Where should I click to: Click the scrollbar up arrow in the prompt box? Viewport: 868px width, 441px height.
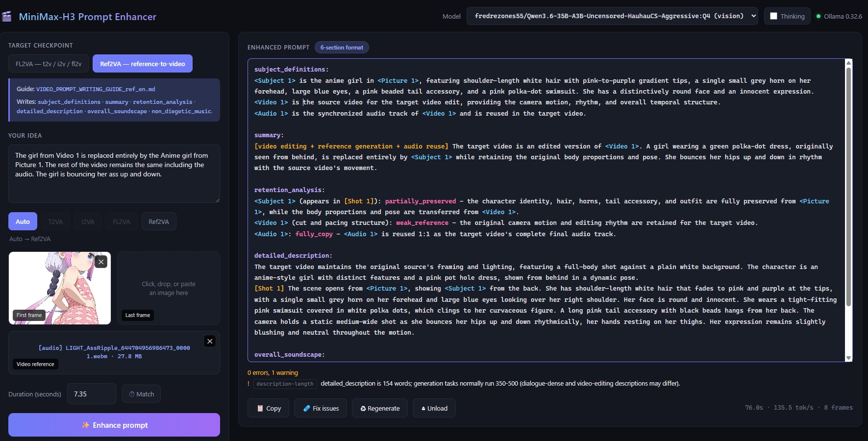(849, 63)
